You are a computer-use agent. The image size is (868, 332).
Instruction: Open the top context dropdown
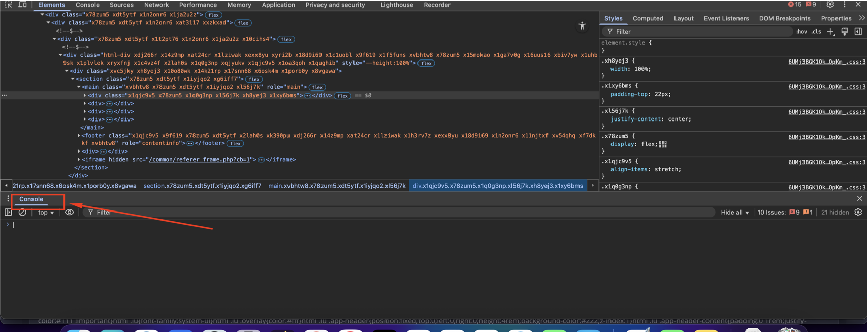click(x=46, y=213)
